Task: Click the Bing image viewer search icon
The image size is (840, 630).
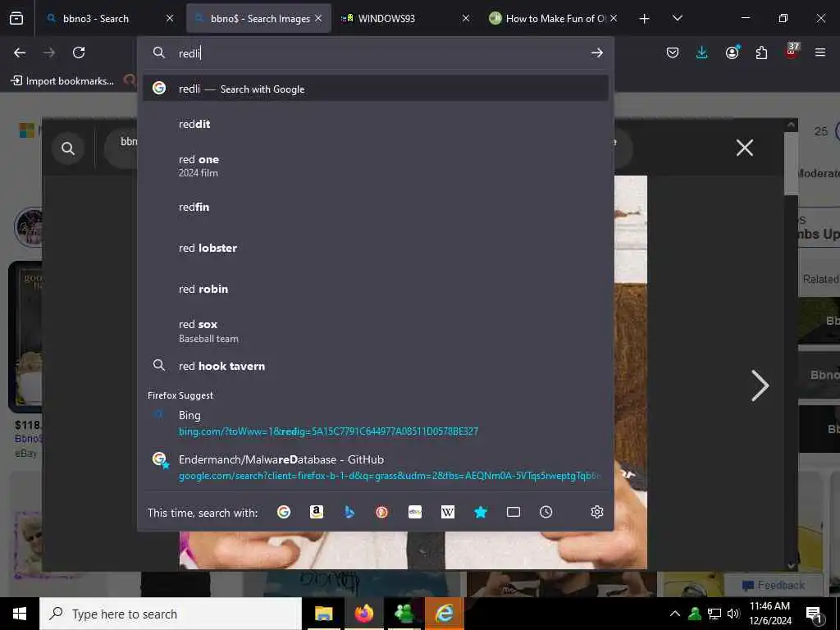Action: tap(68, 148)
